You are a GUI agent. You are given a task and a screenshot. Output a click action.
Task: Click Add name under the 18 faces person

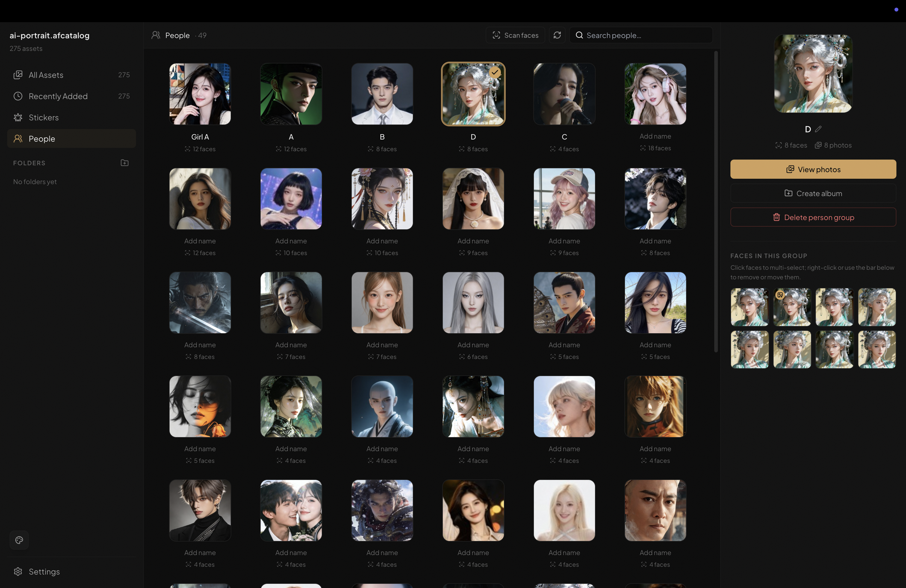(655, 136)
